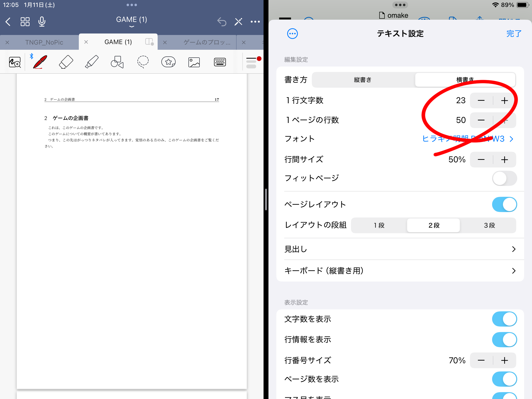Tap the microphone recording icon
This screenshot has height=399, width=532.
pyautogui.click(x=42, y=22)
